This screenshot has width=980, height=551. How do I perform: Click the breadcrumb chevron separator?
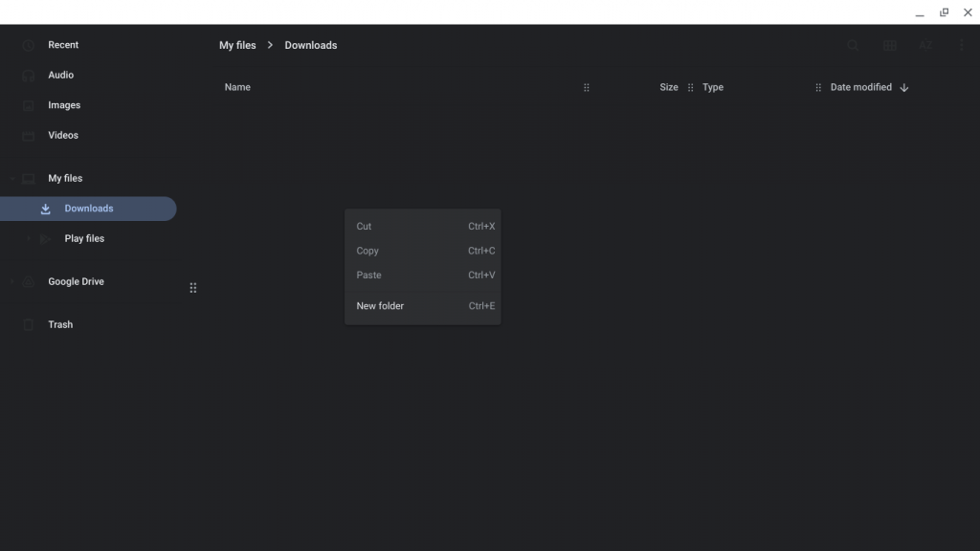[270, 45]
